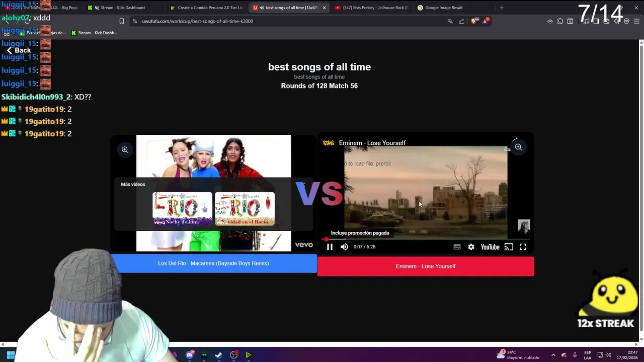Open the browser hamburger menu

[x=636, y=21]
